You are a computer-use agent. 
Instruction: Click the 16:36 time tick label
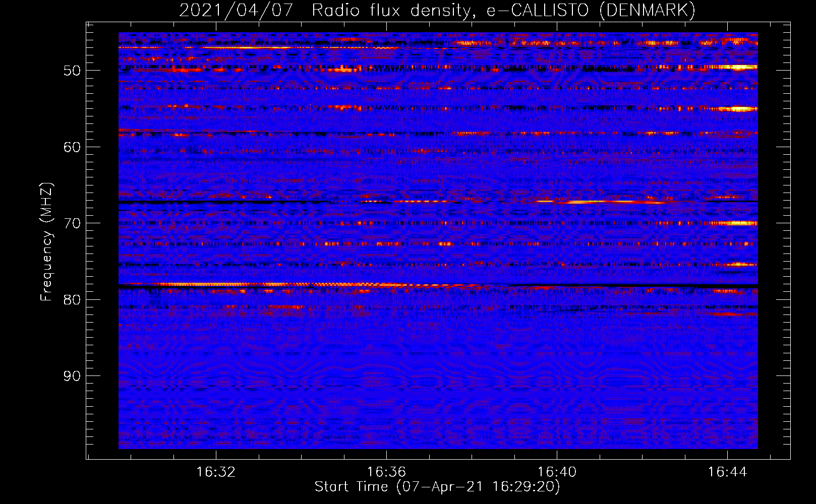pyautogui.click(x=386, y=472)
